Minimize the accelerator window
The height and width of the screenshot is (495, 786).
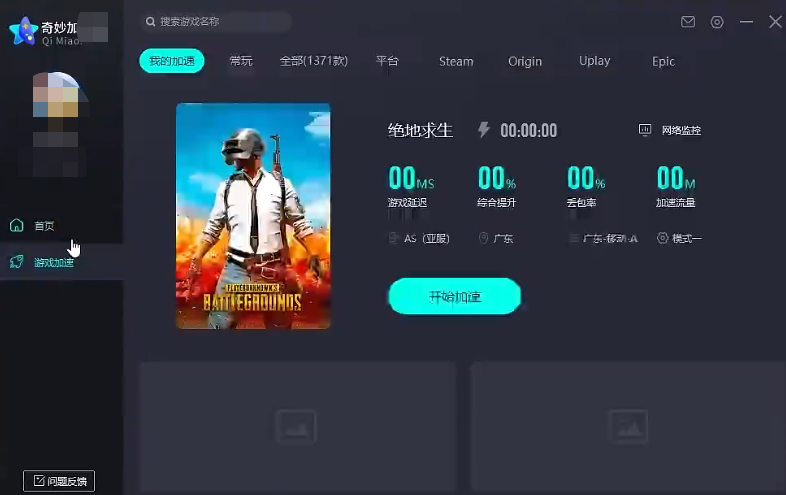[x=746, y=22]
